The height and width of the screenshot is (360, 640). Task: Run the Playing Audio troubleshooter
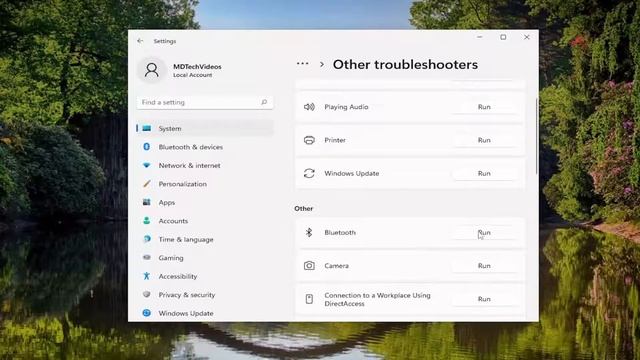[484, 107]
